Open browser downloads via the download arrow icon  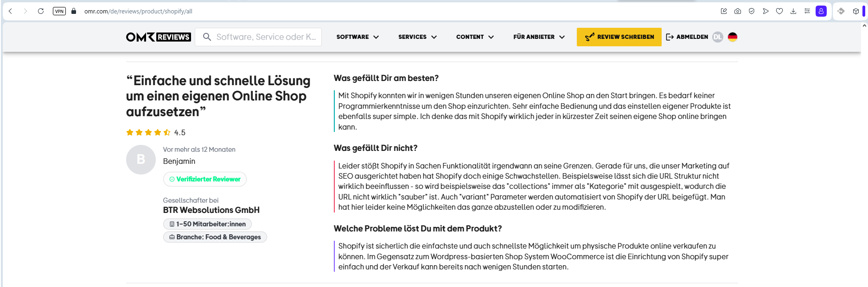tap(793, 11)
